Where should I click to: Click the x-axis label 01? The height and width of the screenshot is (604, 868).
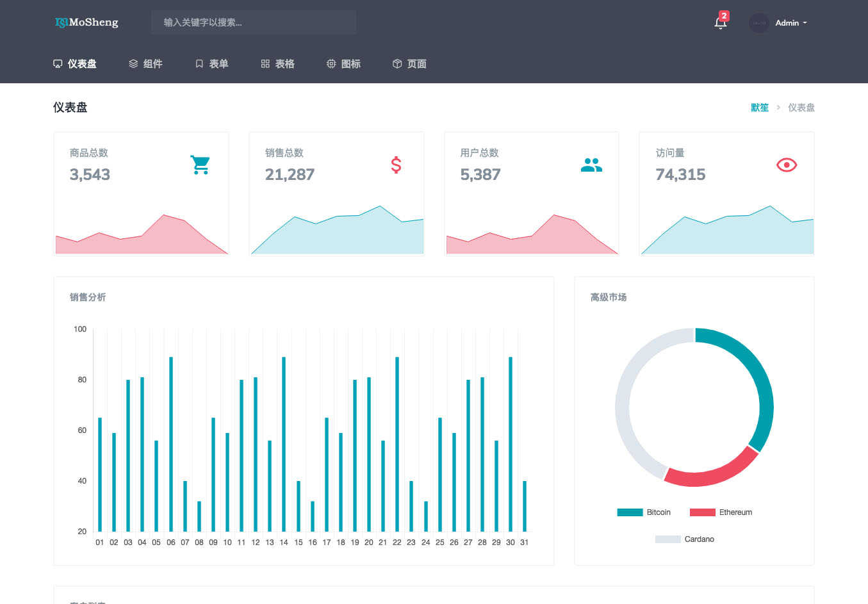tap(100, 543)
